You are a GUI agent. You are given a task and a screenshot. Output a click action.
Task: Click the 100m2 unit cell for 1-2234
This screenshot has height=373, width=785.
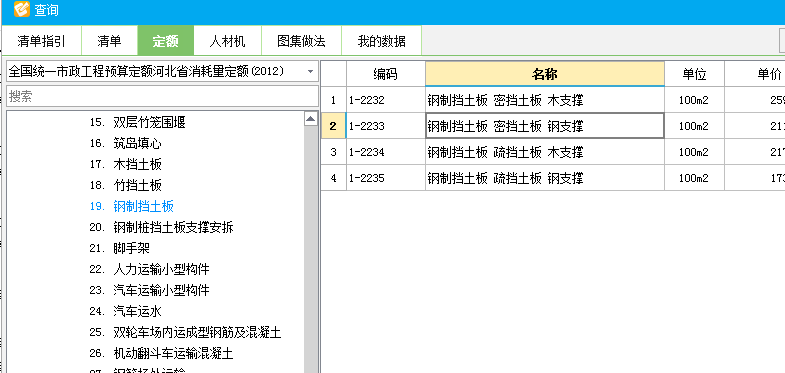coord(694,152)
